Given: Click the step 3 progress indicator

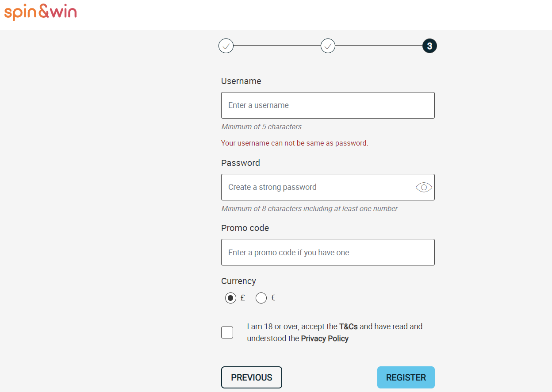Looking at the screenshot, I should click(x=429, y=46).
